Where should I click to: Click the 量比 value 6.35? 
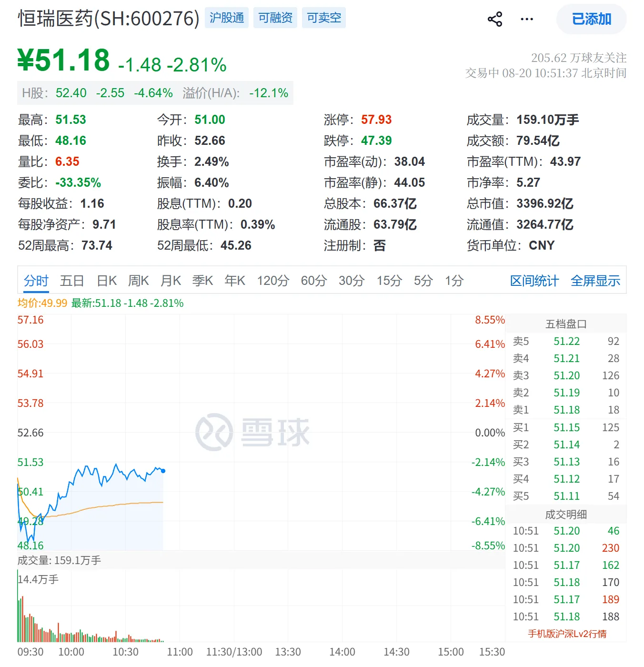pyautogui.click(x=67, y=162)
